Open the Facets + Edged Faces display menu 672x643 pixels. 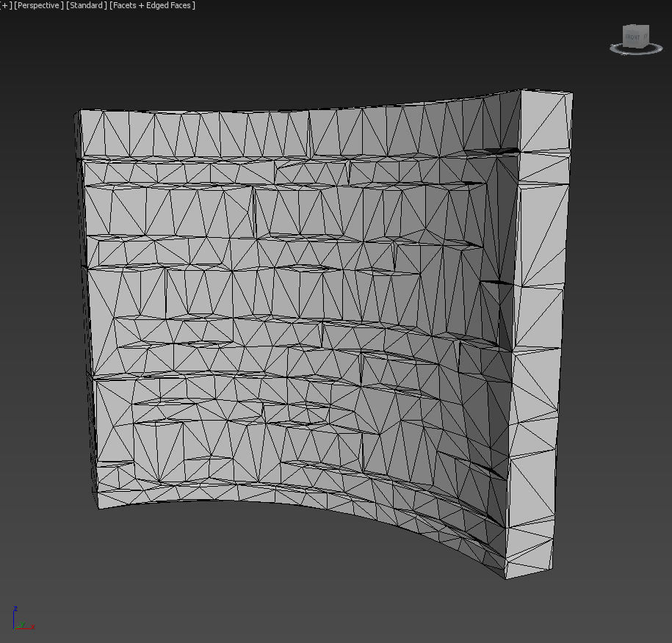click(153, 6)
